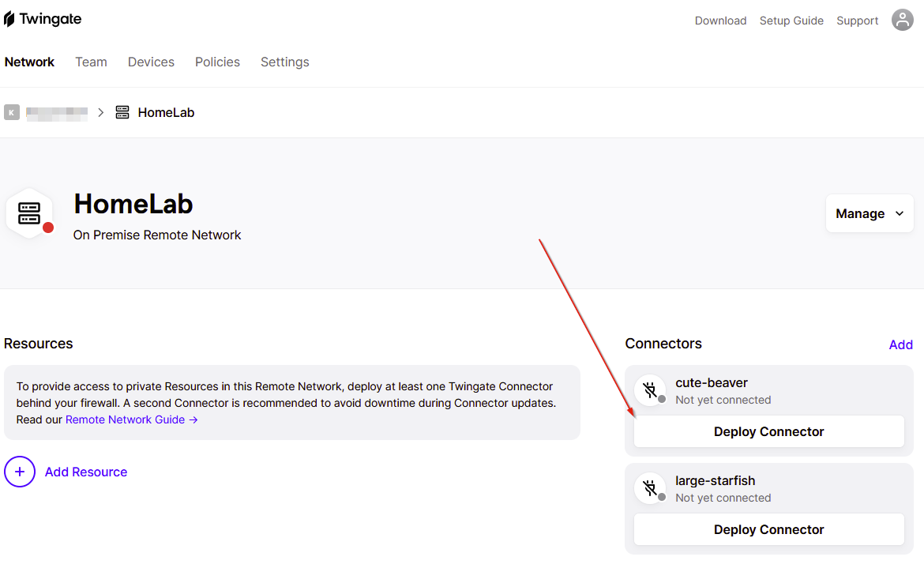Click the HomeLab server icon in breadcrumb
Viewport: 924px width, 568px height.
tap(122, 112)
